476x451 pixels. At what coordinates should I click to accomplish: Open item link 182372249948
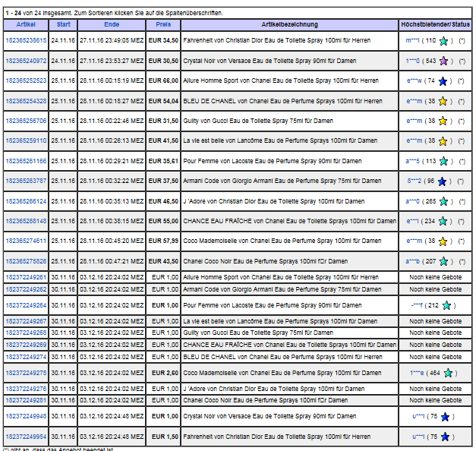26,416
